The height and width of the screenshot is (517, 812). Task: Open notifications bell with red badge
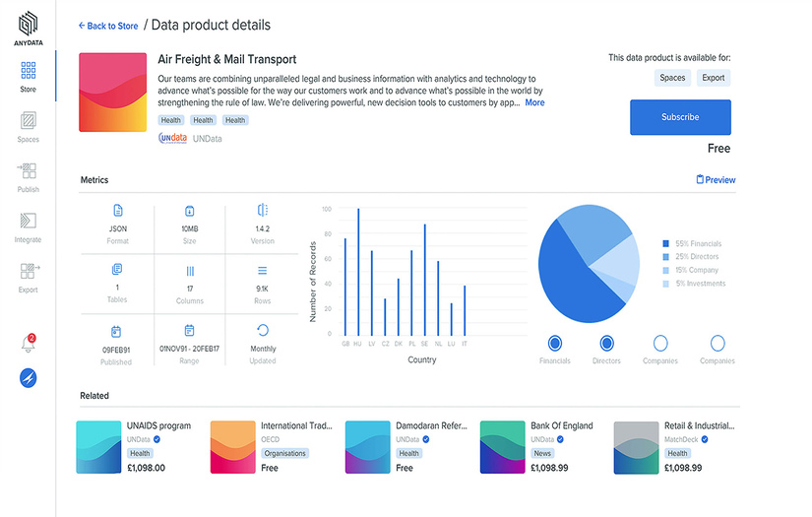click(28, 343)
